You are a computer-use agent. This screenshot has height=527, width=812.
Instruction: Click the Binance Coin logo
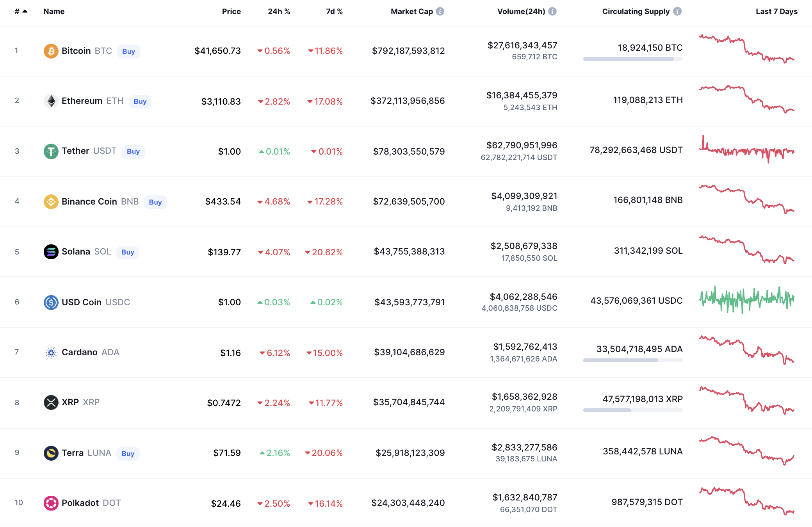pyautogui.click(x=51, y=202)
